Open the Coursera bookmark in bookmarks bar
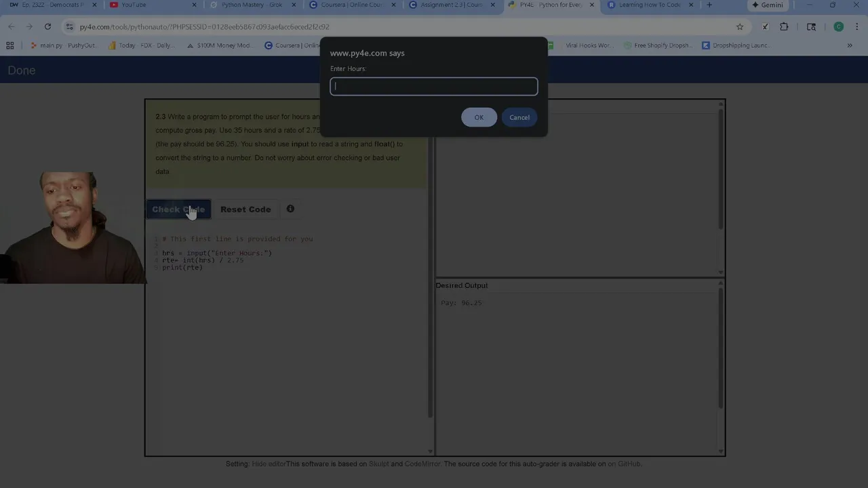868x488 pixels. (292, 45)
